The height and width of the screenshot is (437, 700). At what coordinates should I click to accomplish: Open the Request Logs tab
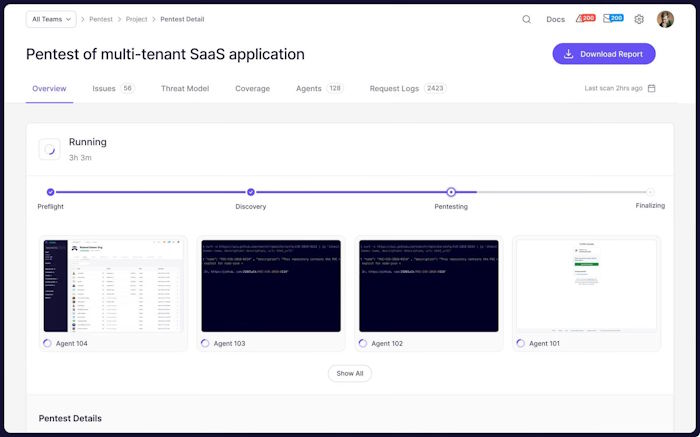pyautogui.click(x=408, y=88)
